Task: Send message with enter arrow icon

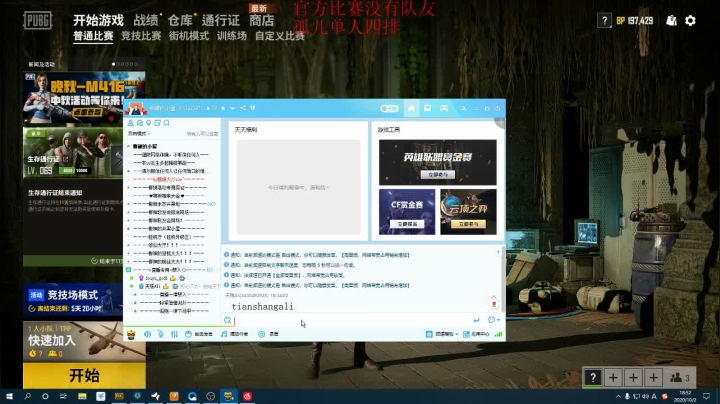Action: tap(476, 320)
